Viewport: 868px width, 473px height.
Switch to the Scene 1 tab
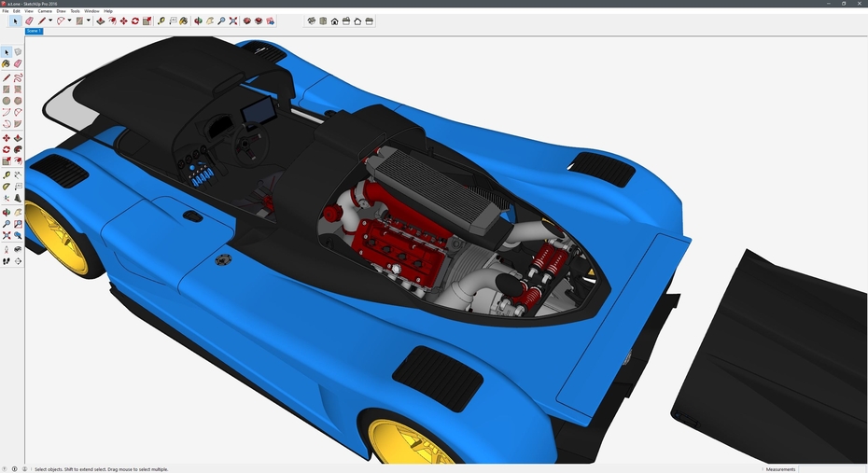pyautogui.click(x=34, y=31)
